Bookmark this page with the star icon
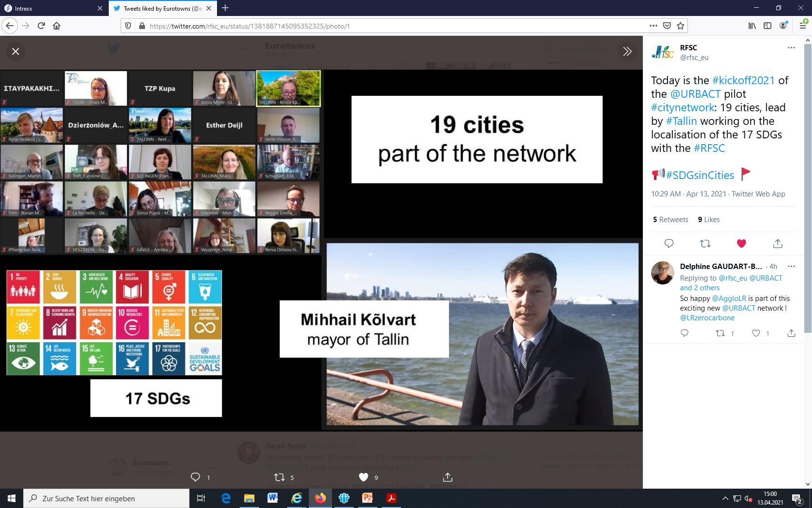Image resolution: width=812 pixels, height=508 pixels. click(x=681, y=26)
